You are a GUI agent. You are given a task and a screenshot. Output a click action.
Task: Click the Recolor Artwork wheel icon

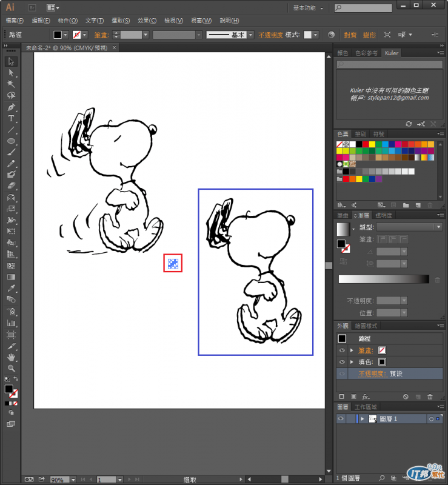tap(331, 35)
